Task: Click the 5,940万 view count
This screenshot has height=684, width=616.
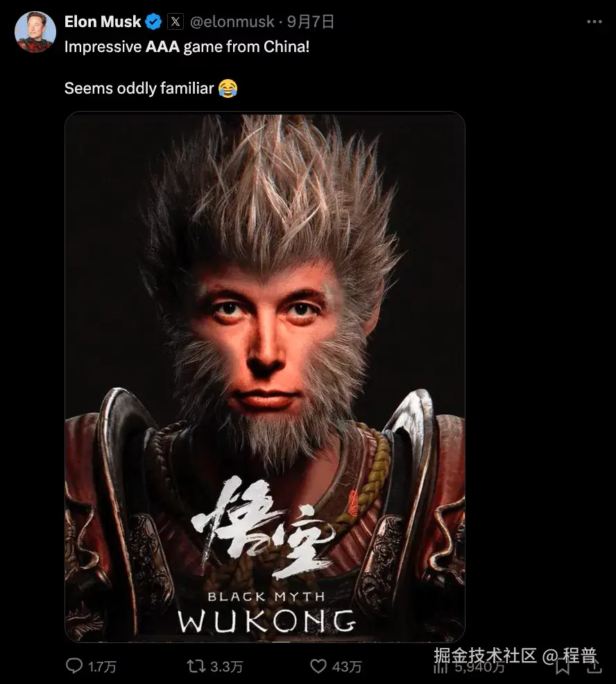Action: pyautogui.click(x=479, y=667)
